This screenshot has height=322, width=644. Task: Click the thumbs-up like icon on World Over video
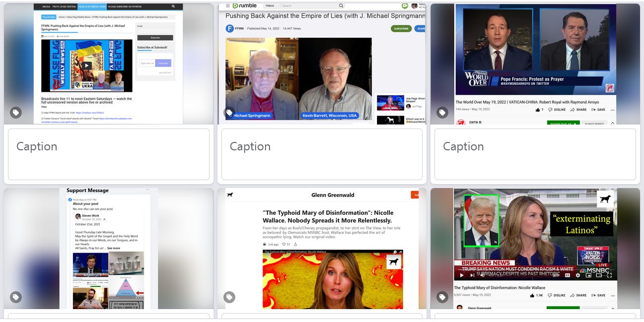(x=537, y=110)
